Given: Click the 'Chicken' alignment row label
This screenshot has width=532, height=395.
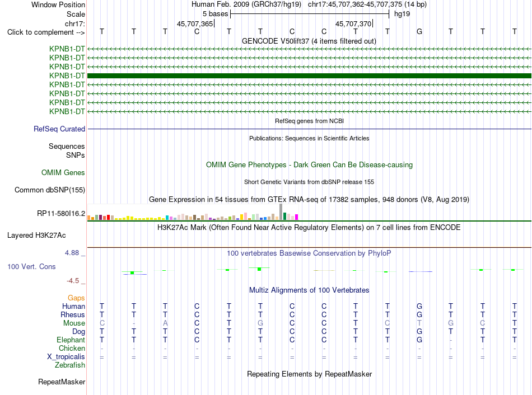Looking at the screenshot, I should click(x=72, y=349).
